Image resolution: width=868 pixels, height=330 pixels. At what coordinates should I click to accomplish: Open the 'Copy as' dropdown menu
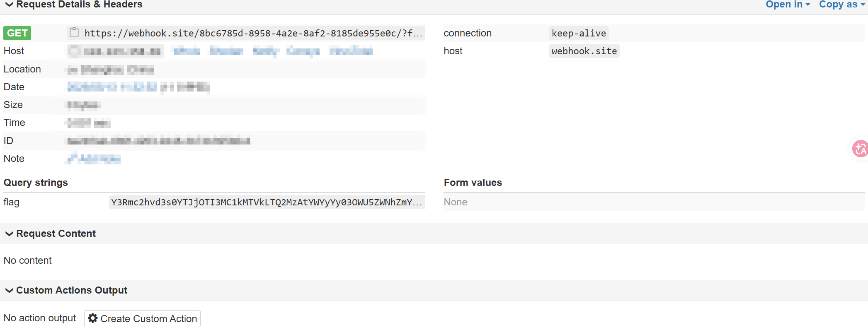(x=842, y=5)
